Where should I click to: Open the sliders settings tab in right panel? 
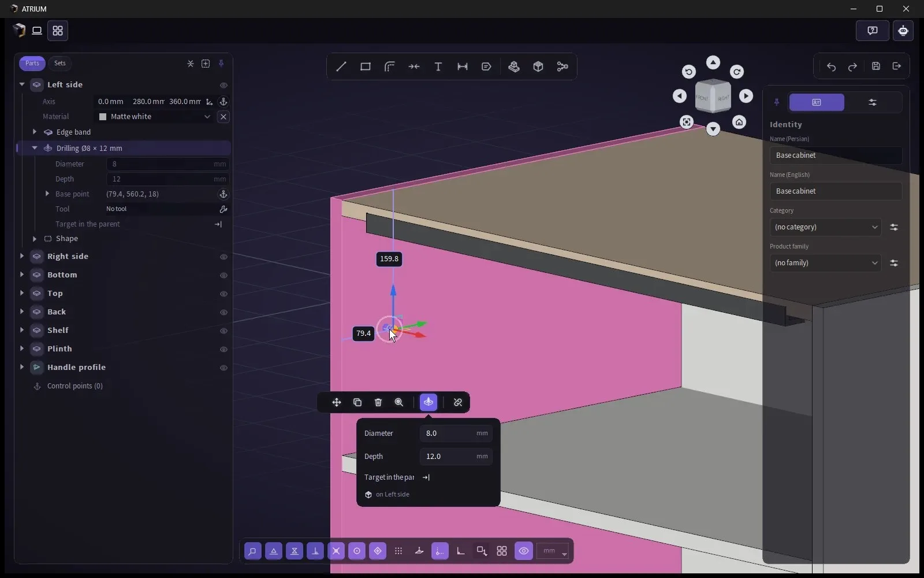click(873, 102)
